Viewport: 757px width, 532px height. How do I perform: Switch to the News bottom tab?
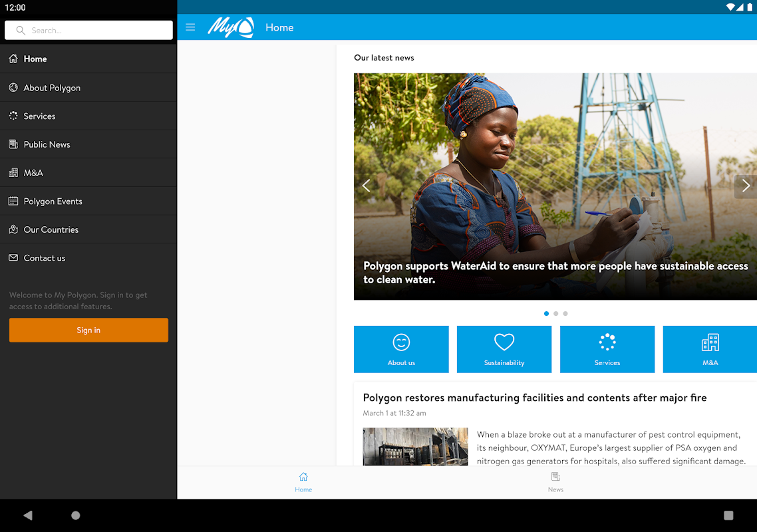click(x=555, y=482)
